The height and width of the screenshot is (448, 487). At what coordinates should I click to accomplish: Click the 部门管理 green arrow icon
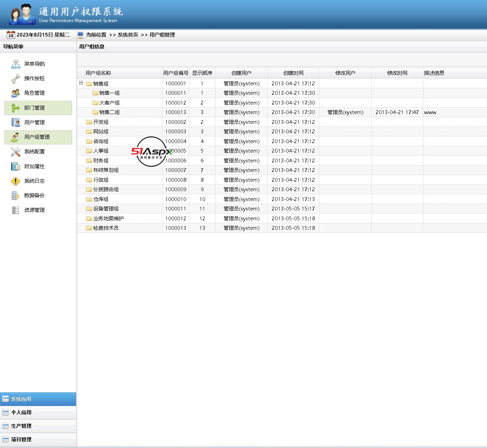pos(16,108)
